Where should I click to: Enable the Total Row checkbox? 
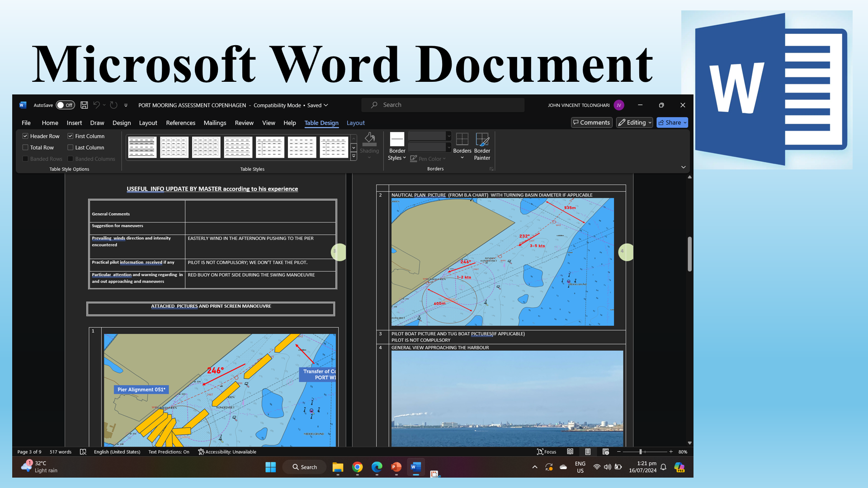[25, 147]
